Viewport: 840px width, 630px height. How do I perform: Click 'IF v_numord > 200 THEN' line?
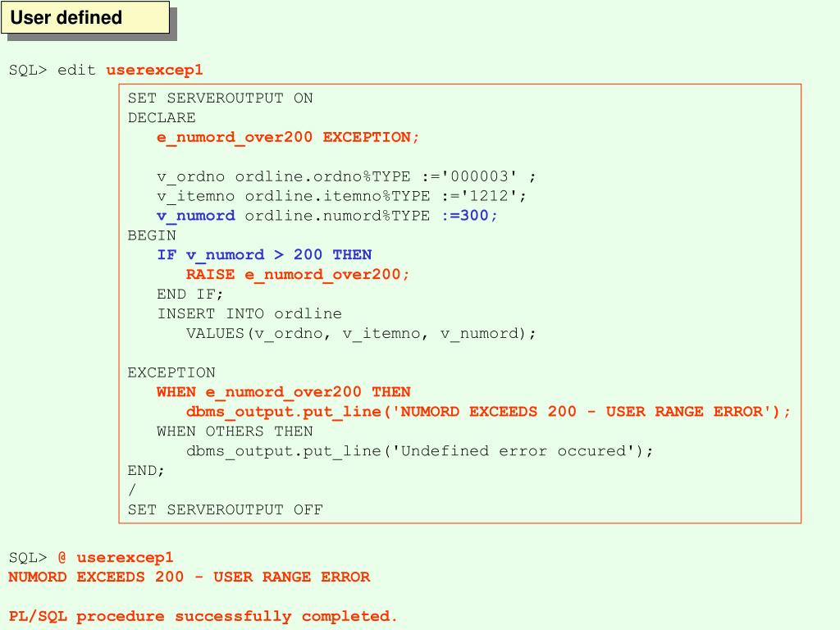coord(264,255)
